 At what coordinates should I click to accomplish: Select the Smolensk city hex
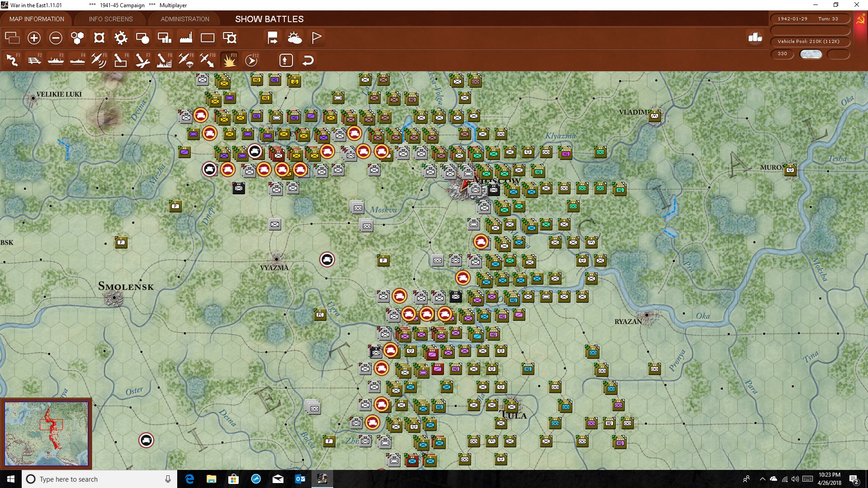click(114, 298)
